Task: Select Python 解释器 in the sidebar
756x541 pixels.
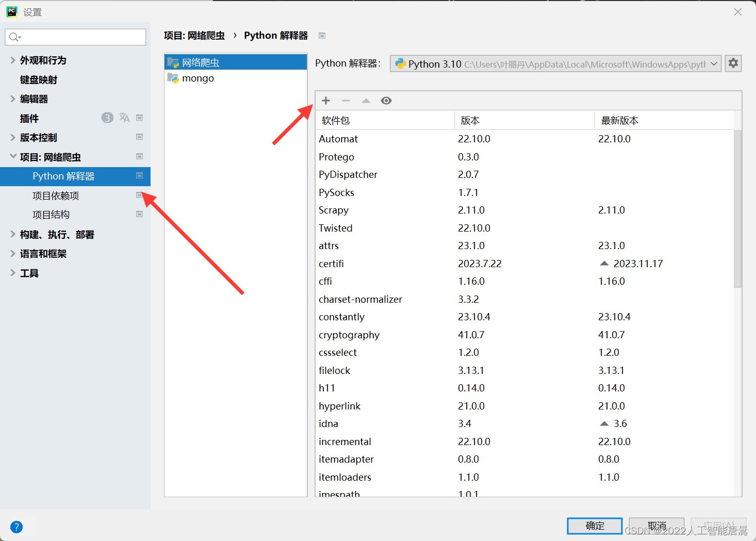Action: click(75, 176)
